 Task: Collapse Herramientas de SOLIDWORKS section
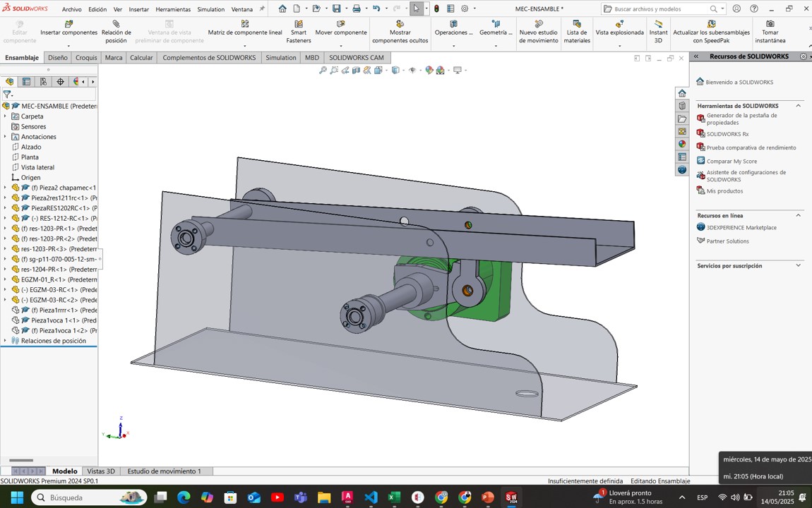click(x=798, y=106)
